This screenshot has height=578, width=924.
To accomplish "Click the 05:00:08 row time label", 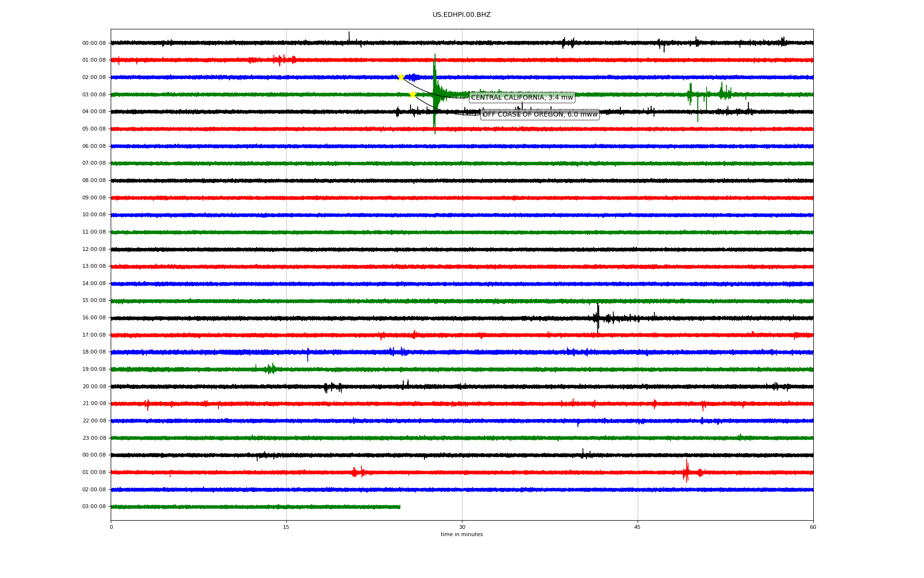I will [94, 129].
